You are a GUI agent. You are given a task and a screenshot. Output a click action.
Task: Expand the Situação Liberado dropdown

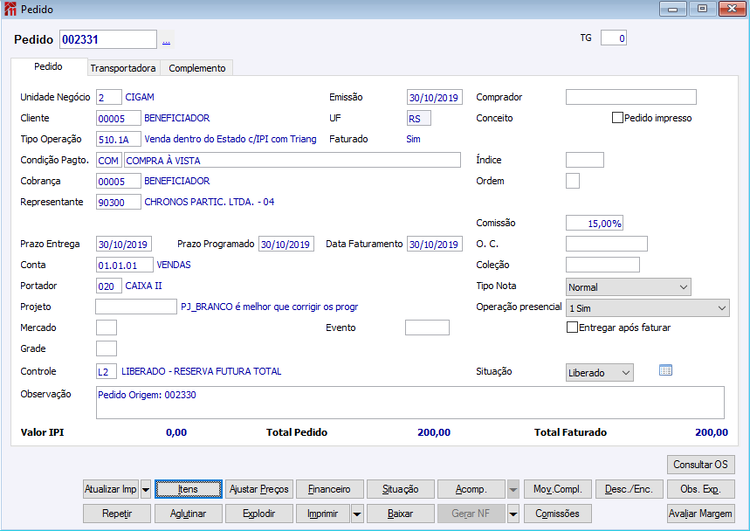click(599, 373)
